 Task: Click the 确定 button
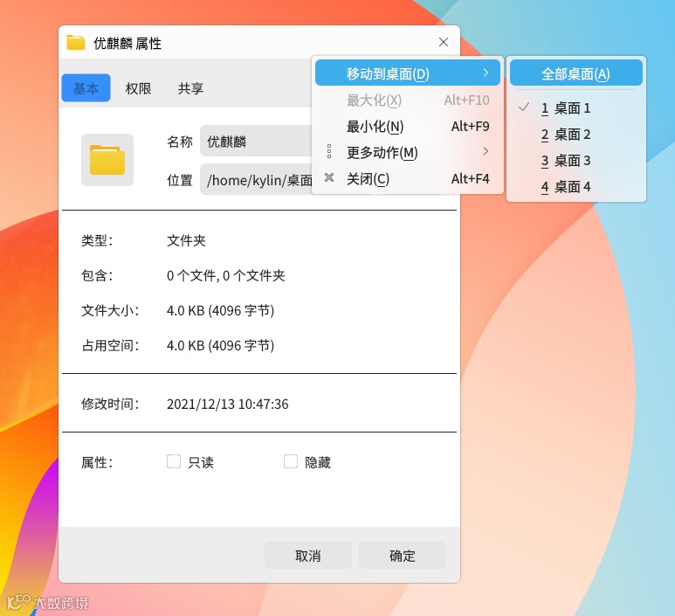click(403, 555)
